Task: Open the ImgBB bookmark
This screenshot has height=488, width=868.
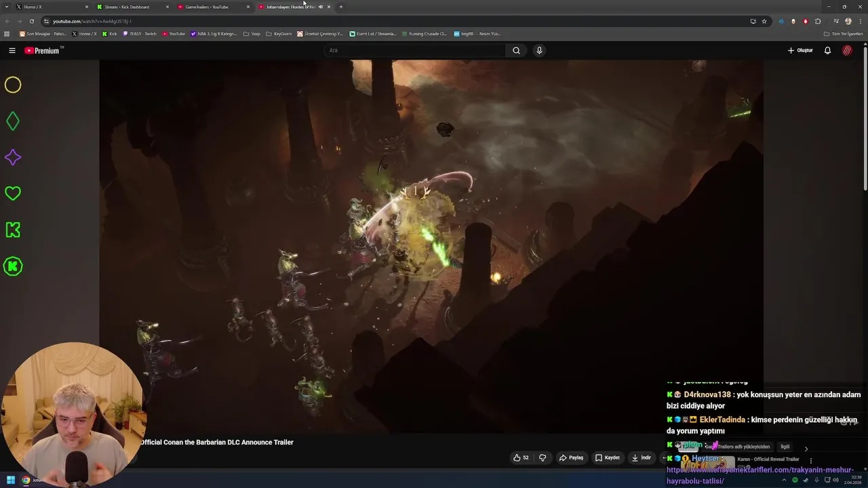Action: coord(477,33)
